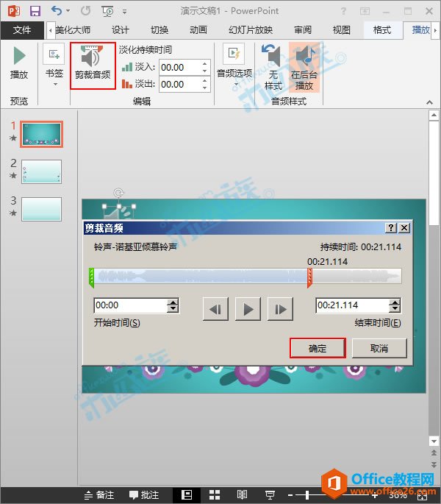Open the File (文件) tab

point(22,30)
